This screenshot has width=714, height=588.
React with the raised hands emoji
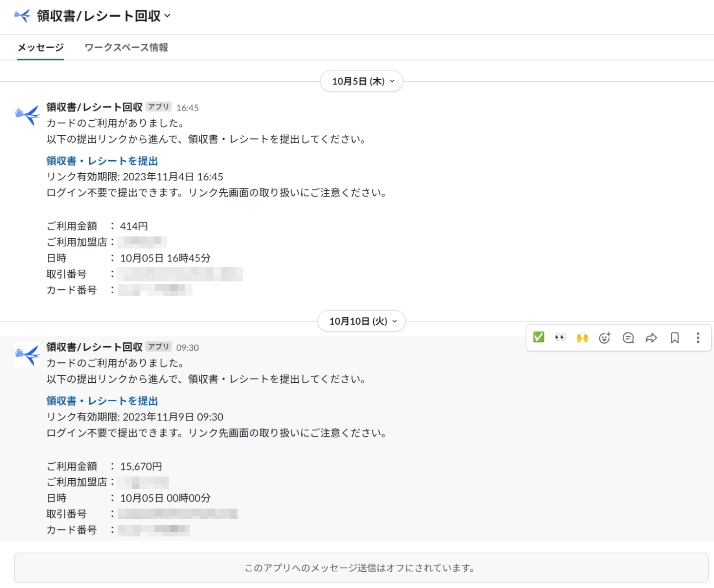[x=582, y=338]
